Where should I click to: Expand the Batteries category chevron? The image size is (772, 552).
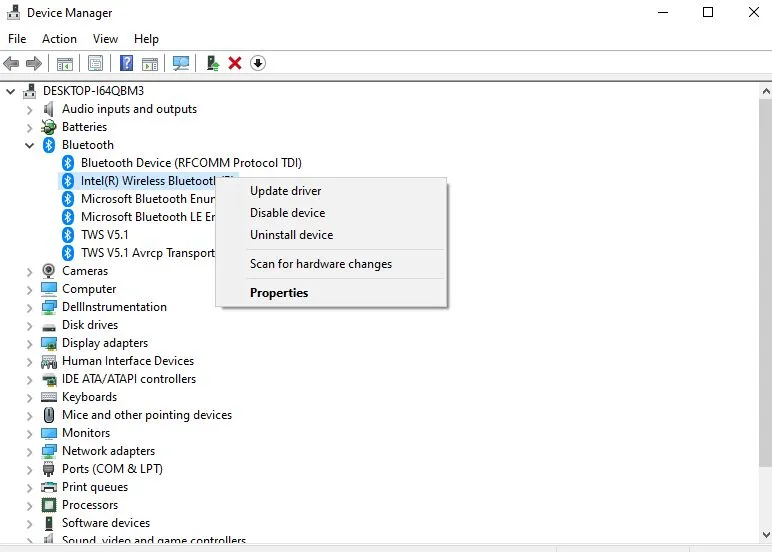pos(30,128)
